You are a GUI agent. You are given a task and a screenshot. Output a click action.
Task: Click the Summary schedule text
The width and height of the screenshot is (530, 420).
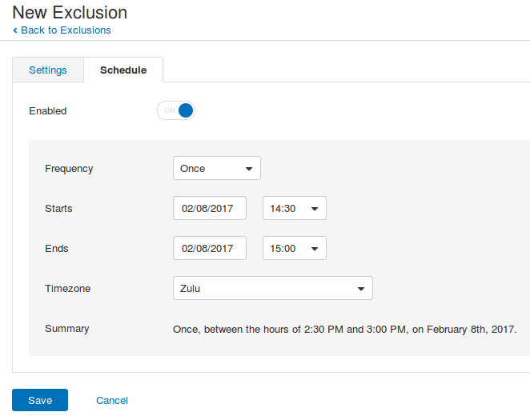pos(345,329)
